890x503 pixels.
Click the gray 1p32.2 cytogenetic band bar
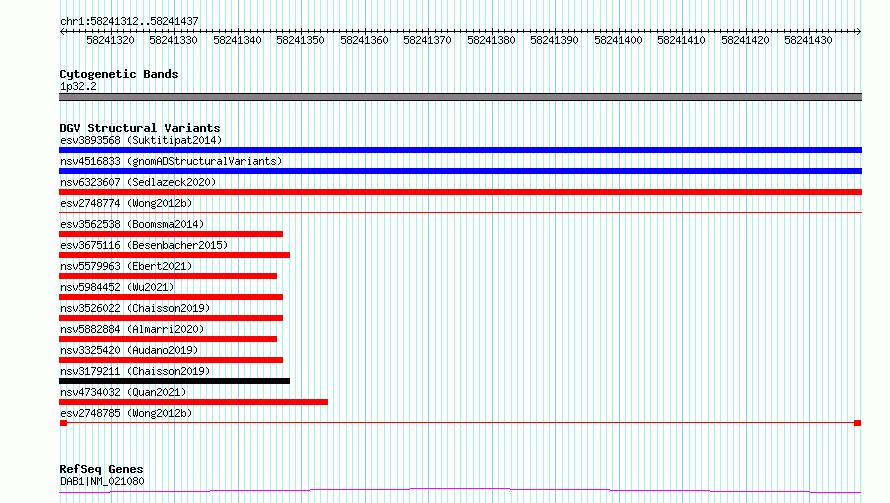[460, 97]
